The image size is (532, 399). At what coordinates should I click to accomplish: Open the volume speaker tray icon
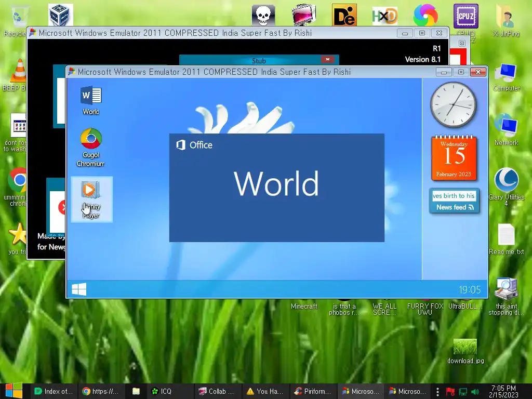[x=475, y=392]
